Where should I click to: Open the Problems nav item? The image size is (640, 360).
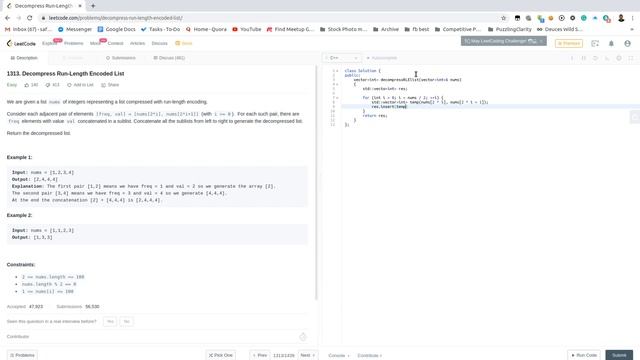pos(73,43)
